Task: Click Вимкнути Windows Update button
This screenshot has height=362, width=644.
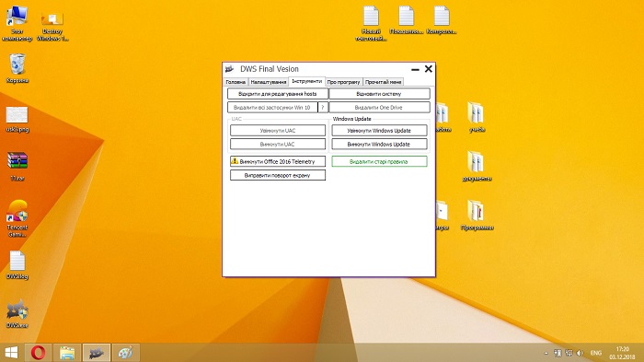Action: click(379, 145)
